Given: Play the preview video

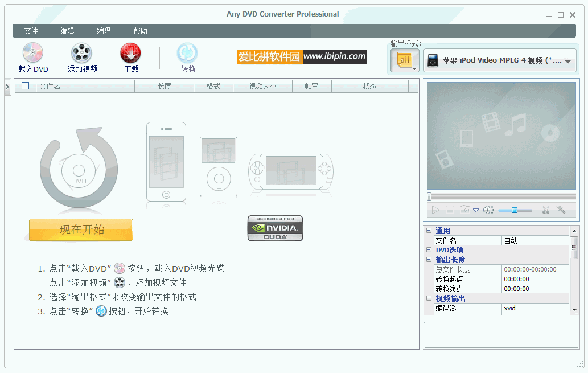Looking at the screenshot, I should (435, 210).
